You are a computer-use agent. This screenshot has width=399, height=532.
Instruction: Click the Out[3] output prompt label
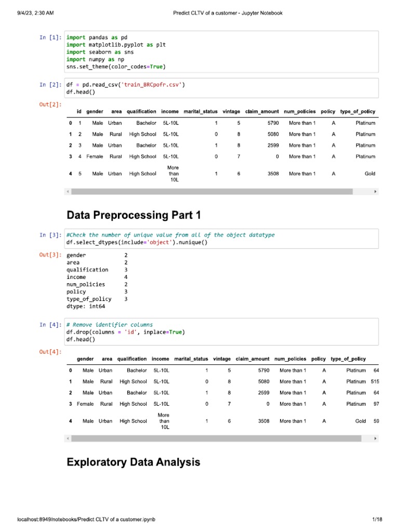[x=50, y=255]
